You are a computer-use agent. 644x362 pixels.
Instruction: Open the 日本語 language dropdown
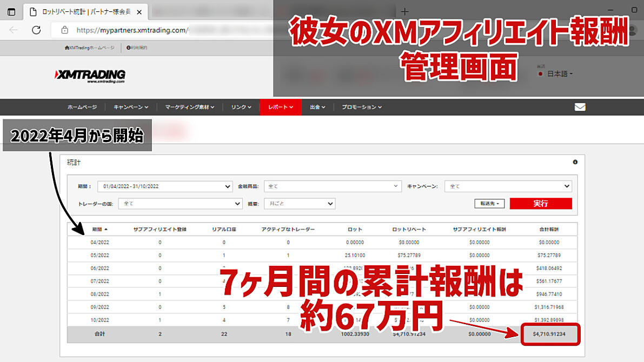click(555, 74)
